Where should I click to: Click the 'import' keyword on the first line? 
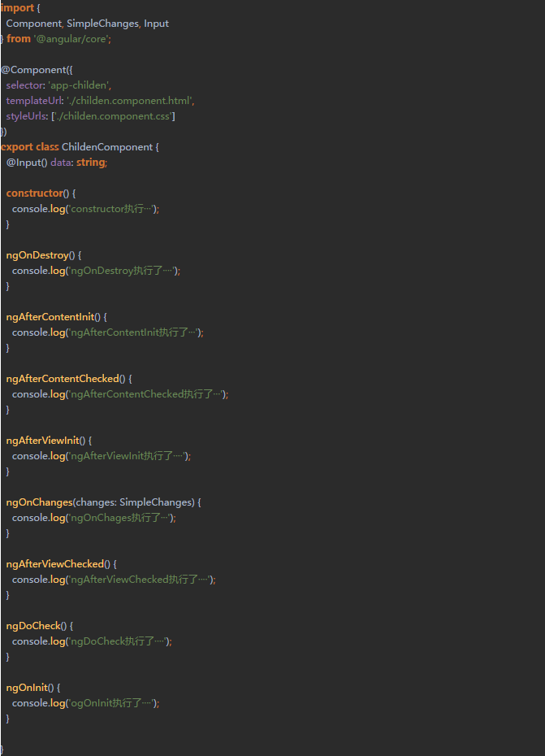pyautogui.click(x=17, y=8)
